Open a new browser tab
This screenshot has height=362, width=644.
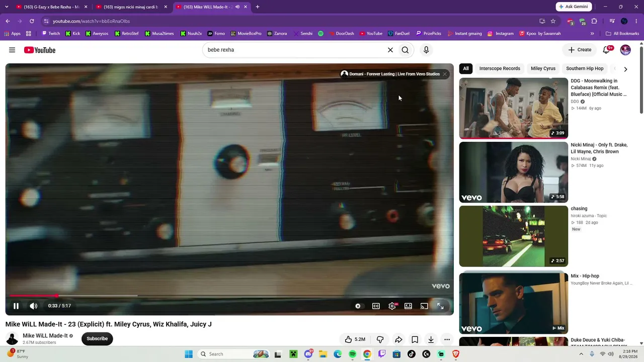[x=258, y=7]
